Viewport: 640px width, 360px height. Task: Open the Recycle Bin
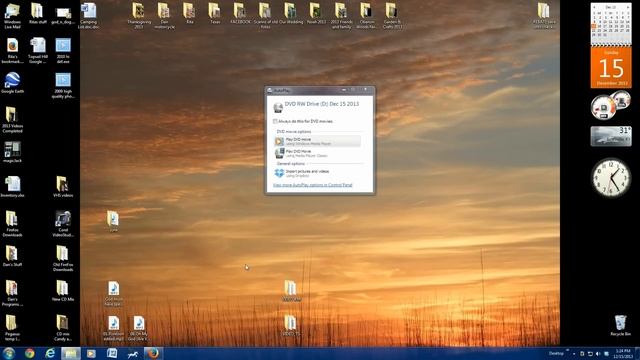click(x=620, y=325)
